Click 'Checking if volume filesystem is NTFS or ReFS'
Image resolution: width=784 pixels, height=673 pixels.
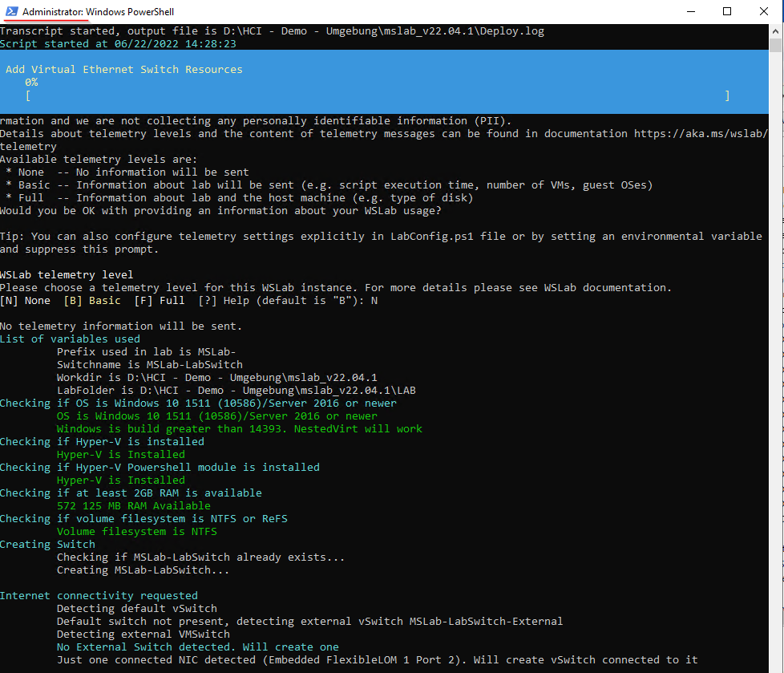[144, 519]
